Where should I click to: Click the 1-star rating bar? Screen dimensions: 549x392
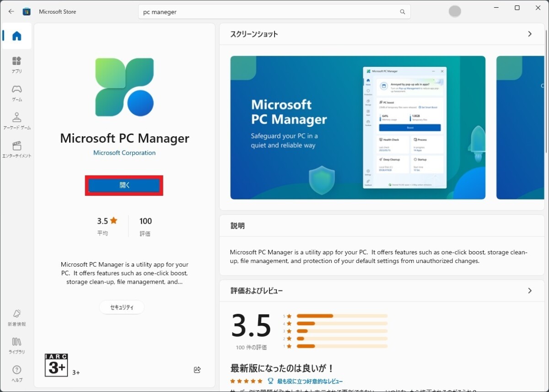342,346
